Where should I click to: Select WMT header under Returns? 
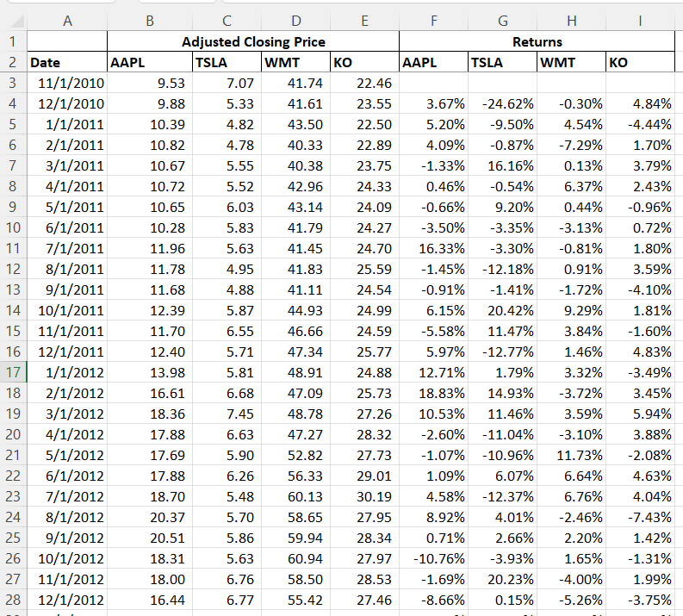pos(572,62)
